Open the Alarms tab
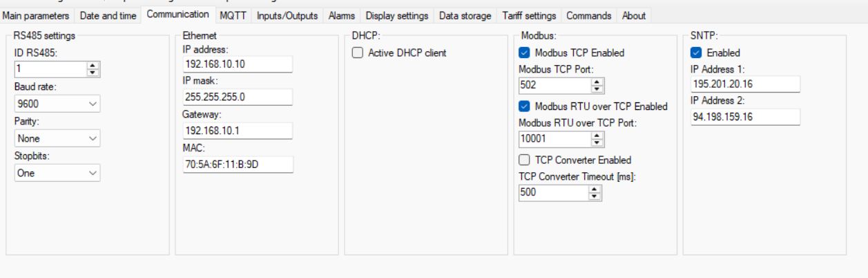The height and width of the screenshot is (278, 868). click(342, 15)
